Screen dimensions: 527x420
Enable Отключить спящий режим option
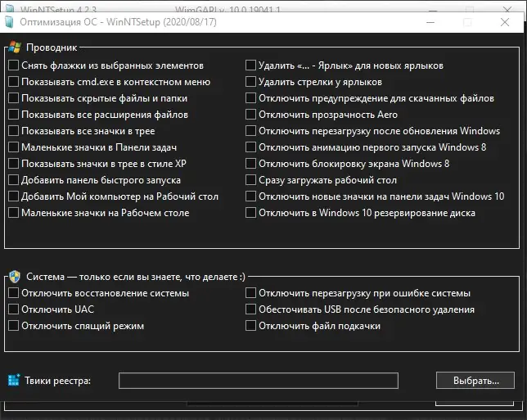click(x=13, y=326)
